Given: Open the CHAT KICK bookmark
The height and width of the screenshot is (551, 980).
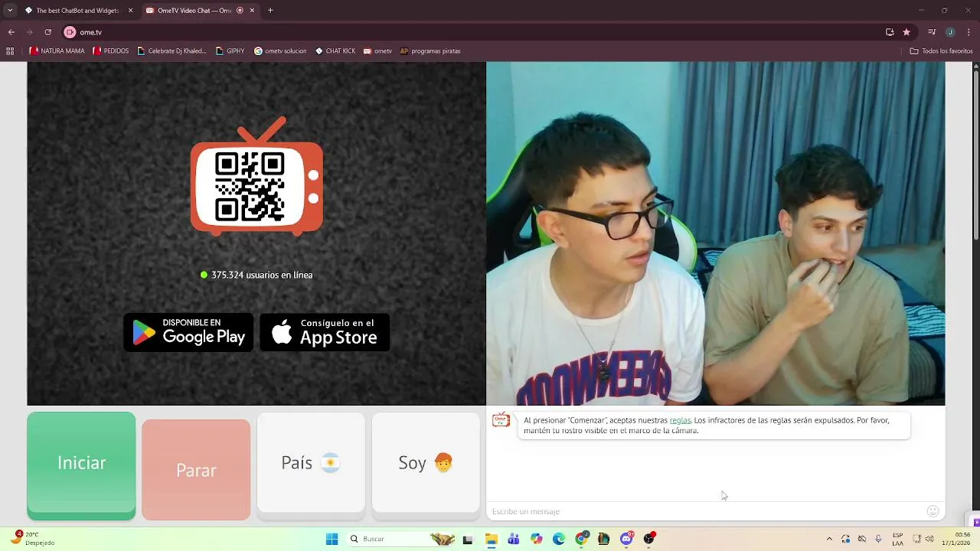Looking at the screenshot, I should tap(335, 51).
